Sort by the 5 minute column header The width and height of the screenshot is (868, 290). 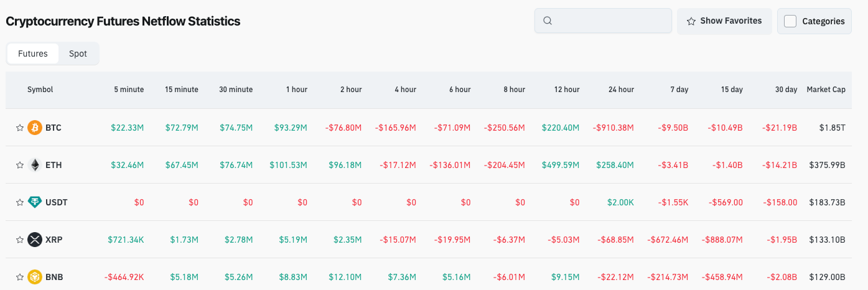tap(129, 90)
